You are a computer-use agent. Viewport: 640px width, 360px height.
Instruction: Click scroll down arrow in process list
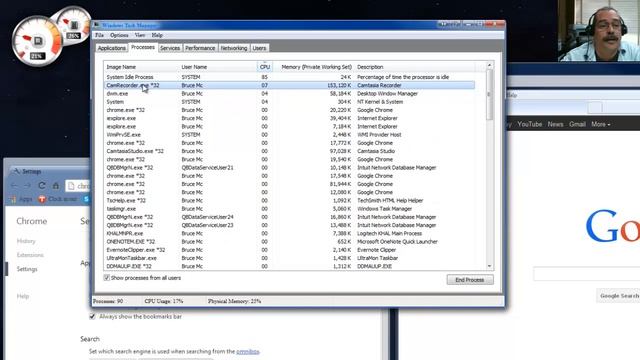click(x=489, y=266)
